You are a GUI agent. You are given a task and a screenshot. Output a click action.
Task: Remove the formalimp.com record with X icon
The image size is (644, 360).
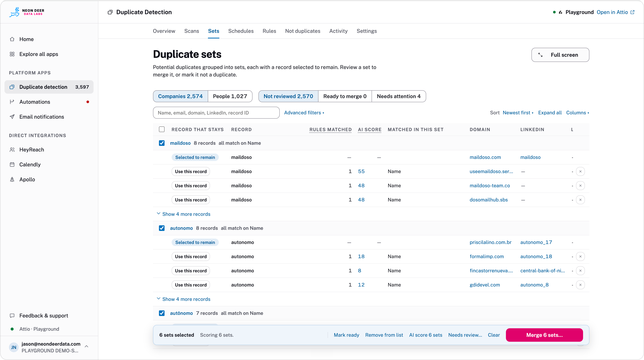click(x=580, y=256)
